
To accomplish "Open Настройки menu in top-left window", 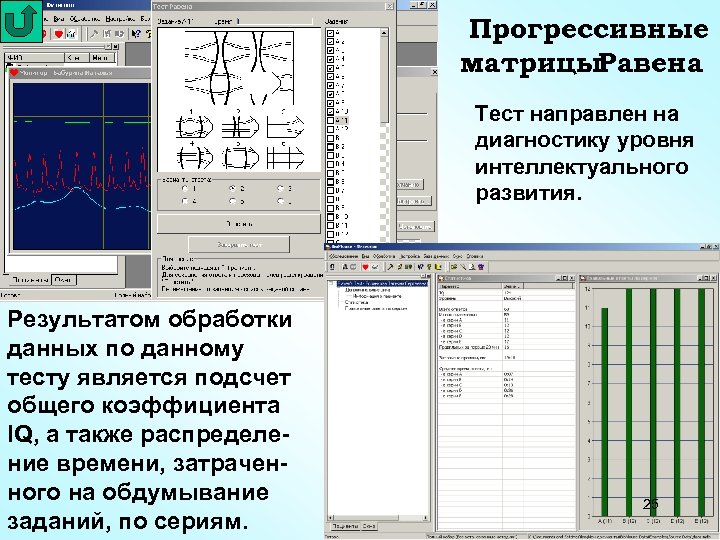I will 119,19.
